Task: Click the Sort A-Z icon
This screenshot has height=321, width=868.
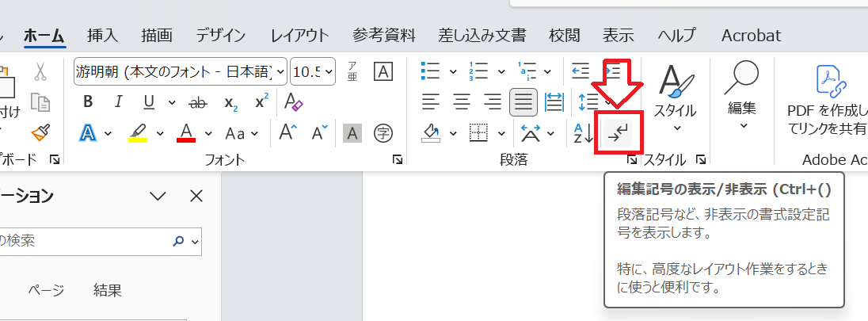Action: pos(584,133)
